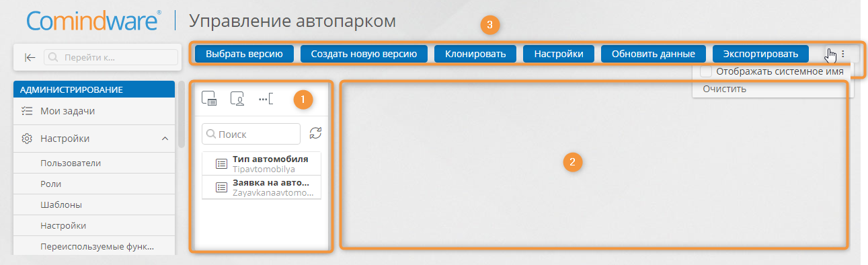Choose Очистить from the dropdown menu

[725, 89]
